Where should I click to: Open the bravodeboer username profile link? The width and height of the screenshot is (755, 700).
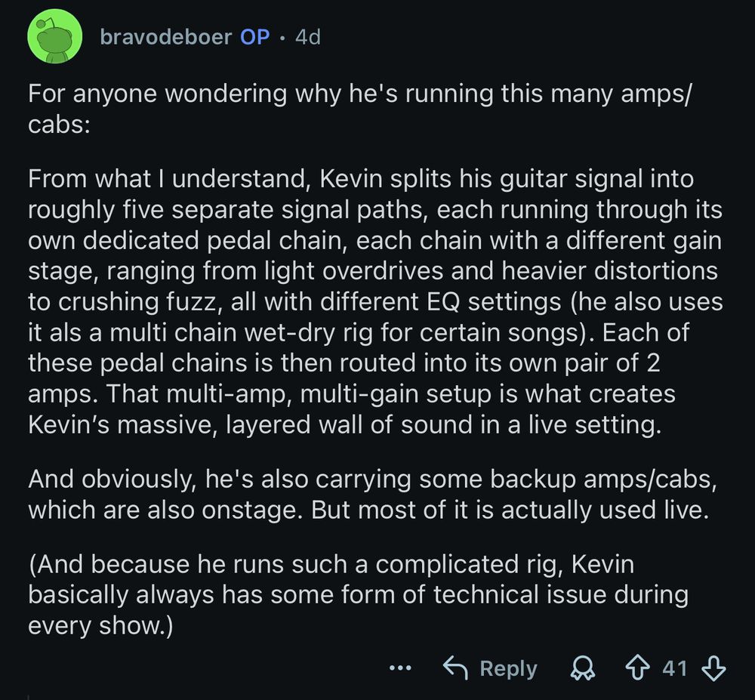(165, 37)
